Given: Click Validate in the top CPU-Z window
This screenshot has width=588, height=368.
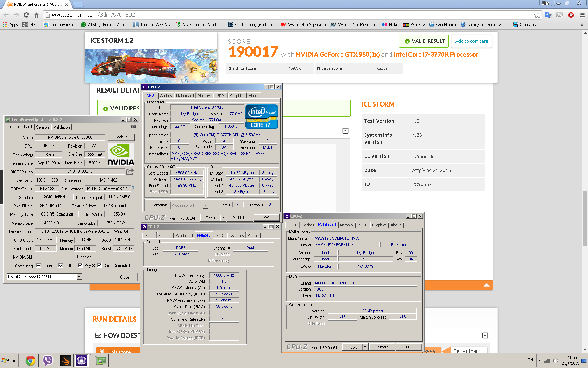Looking at the screenshot, I should (x=240, y=218).
